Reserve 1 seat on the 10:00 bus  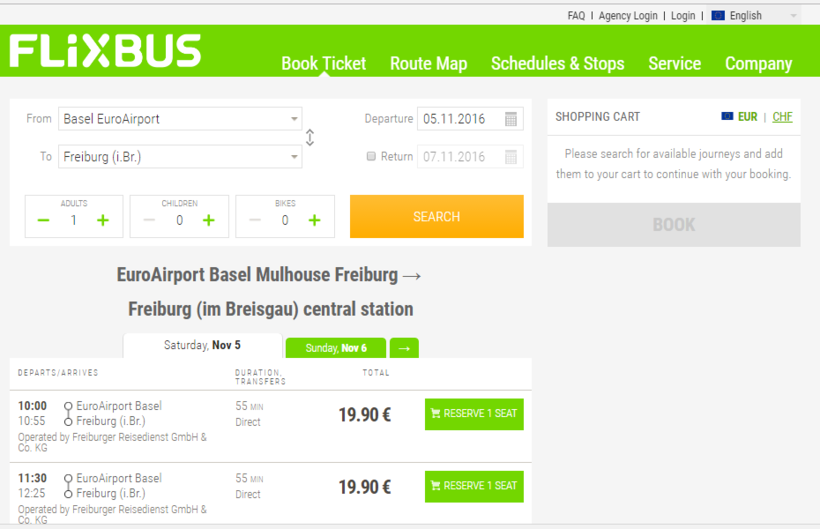coord(474,414)
